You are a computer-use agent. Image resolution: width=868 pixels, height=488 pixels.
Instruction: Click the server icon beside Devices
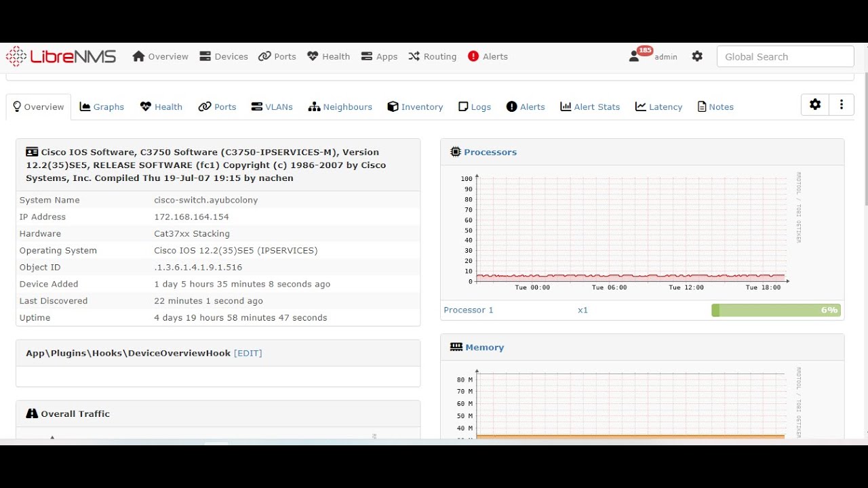(x=205, y=56)
